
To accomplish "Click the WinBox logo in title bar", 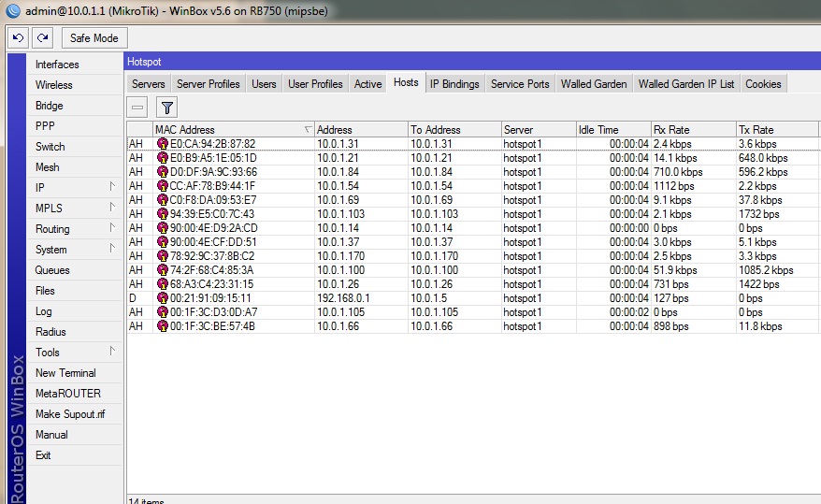I will click(x=13, y=10).
